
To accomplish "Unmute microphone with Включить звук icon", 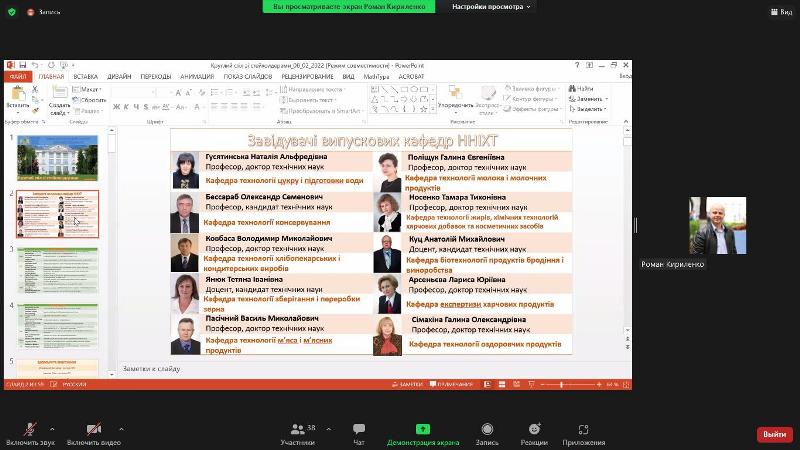I will [x=29, y=429].
